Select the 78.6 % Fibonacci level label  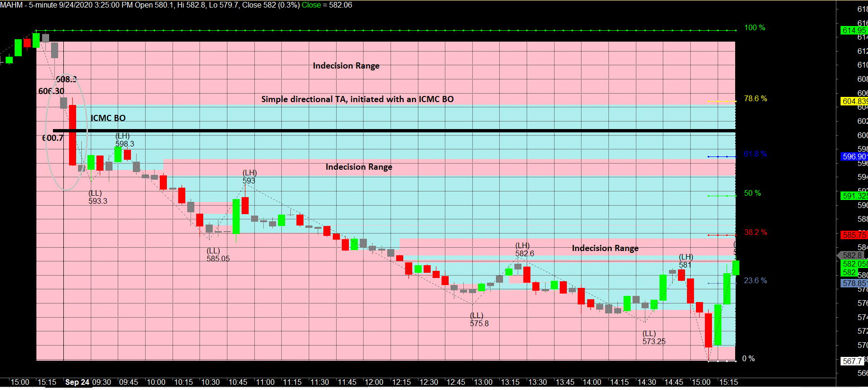(755, 99)
